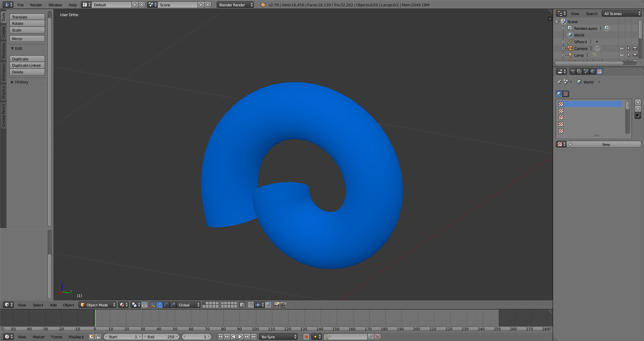The image size is (644, 341).
Task: Click the pin icon in properties panel
Action: pyautogui.click(x=559, y=82)
